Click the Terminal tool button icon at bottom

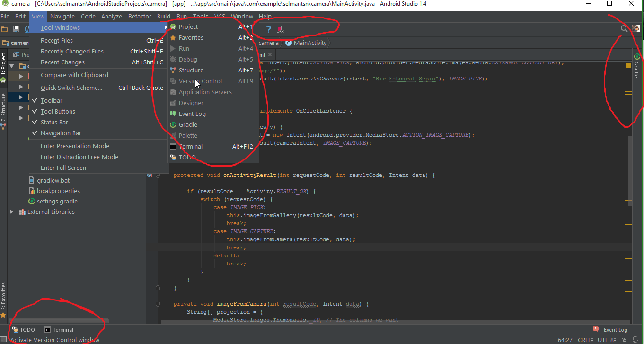coord(47,330)
